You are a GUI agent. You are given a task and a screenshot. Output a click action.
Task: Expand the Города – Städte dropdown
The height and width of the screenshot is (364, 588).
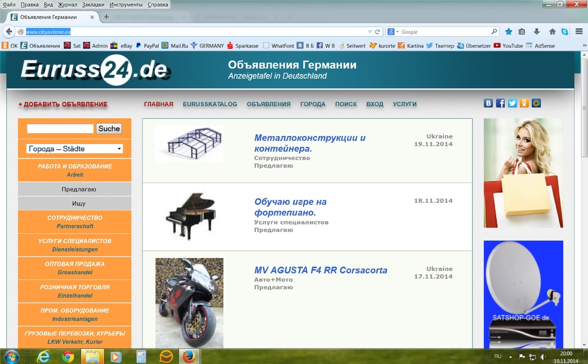pyautogui.click(x=75, y=149)
